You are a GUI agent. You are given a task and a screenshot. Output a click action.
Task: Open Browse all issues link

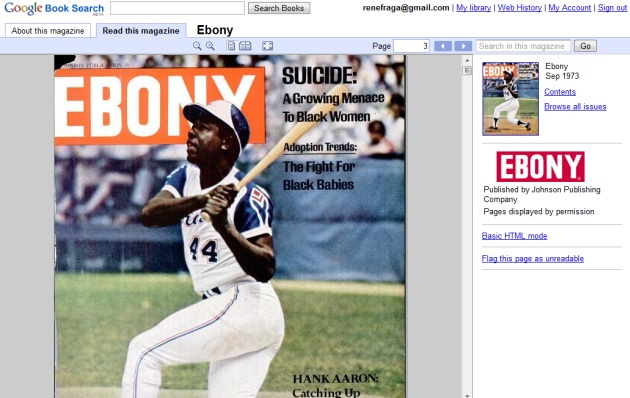pos(575,106)
